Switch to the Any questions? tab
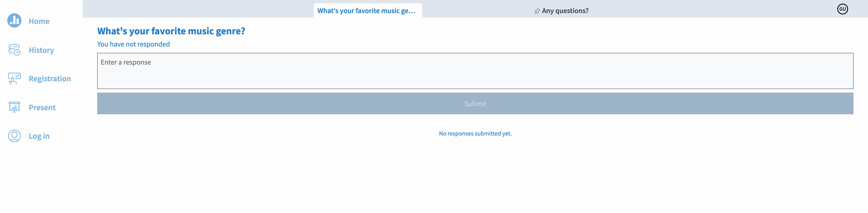 (561, 10)
